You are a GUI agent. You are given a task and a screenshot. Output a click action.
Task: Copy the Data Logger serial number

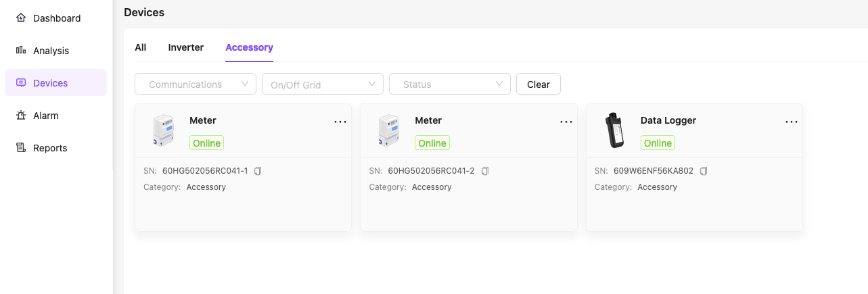(704, 171)
